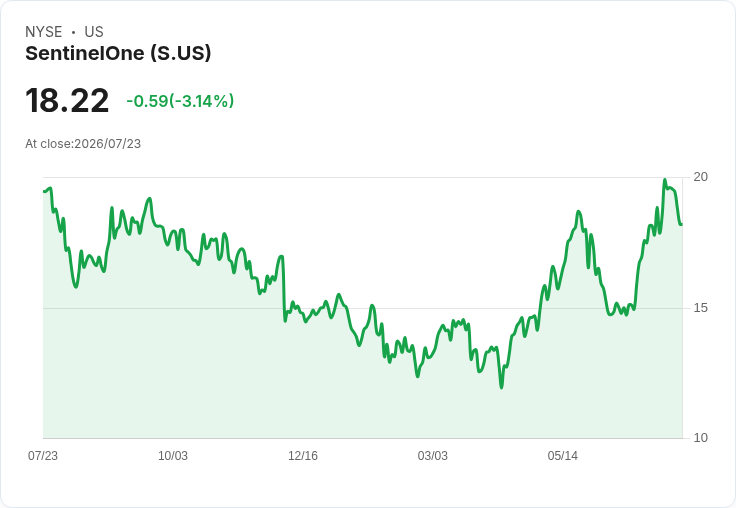Image resolution: width=736 pixels, height=508 pixels.
Task: Click the At close date text
Action: point(83,144)
